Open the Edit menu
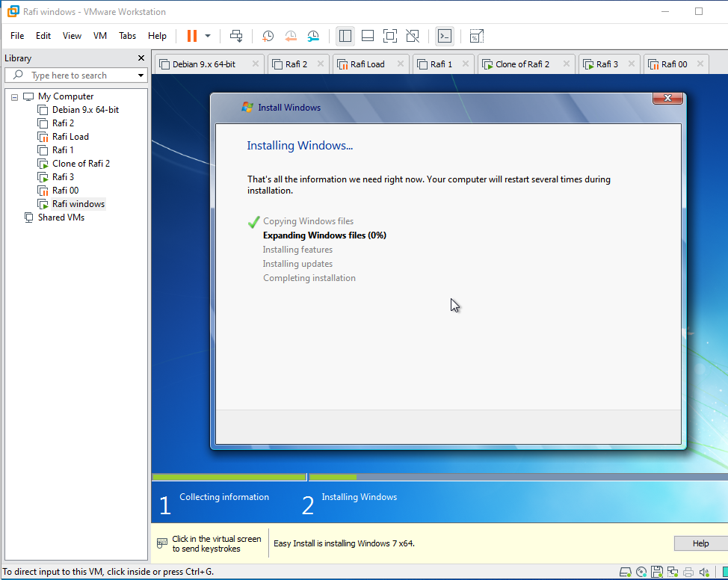The height and width of the screenshot is (580, 728). pyautogui.click(x=43, y=36)
